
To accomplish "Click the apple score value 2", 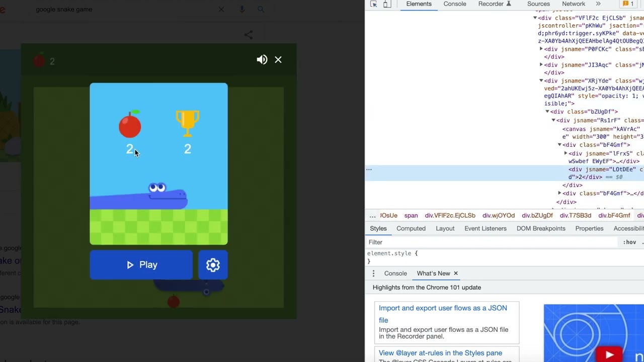I will point(129,149).
